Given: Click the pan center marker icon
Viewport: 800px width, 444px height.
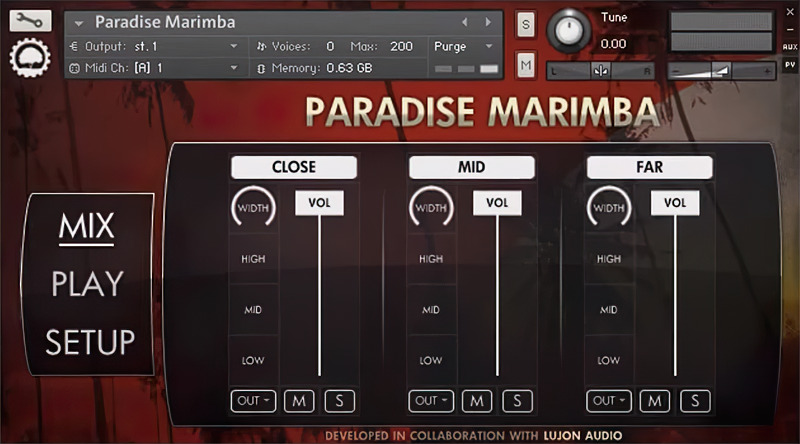Looking at the screenshot, I should tap(601, 71).
